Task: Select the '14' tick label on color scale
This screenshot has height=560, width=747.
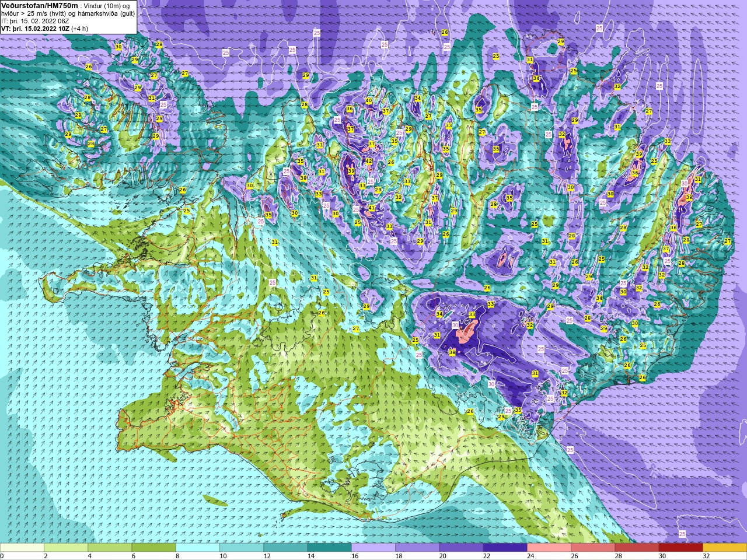Action: click(x=310, y=556)
